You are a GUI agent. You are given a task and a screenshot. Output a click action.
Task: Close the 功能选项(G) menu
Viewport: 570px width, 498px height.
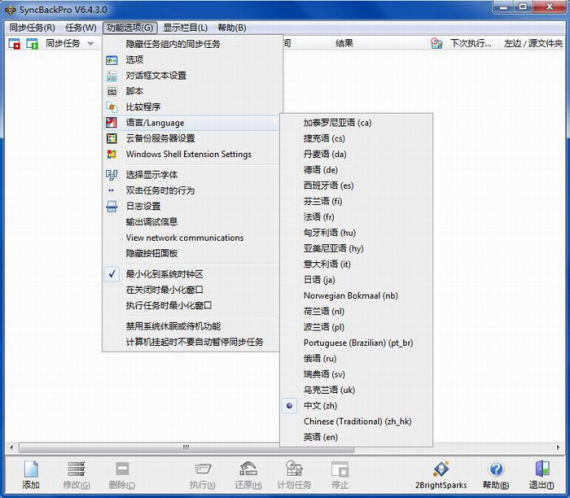130,28
